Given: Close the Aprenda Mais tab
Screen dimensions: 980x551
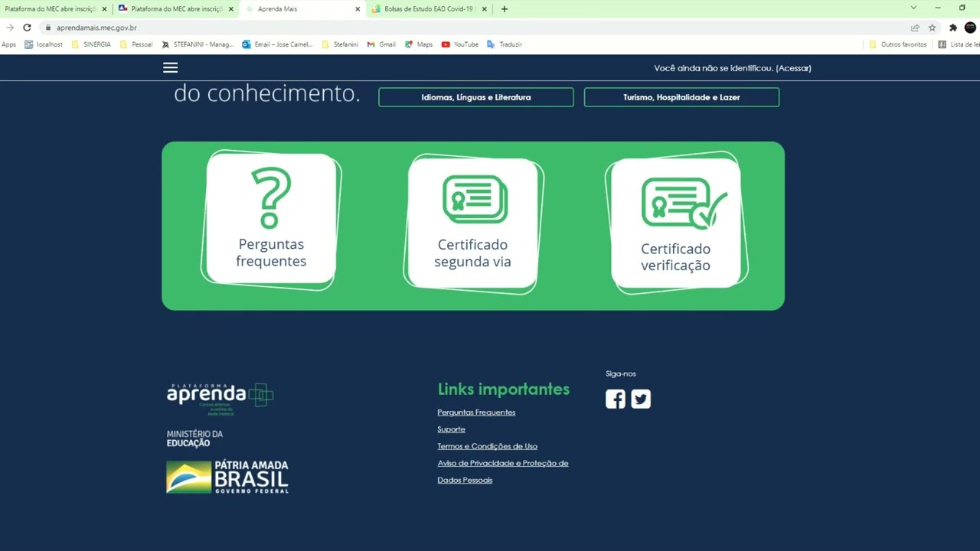Looking at the screenshot, I should [x=358, y=9].
